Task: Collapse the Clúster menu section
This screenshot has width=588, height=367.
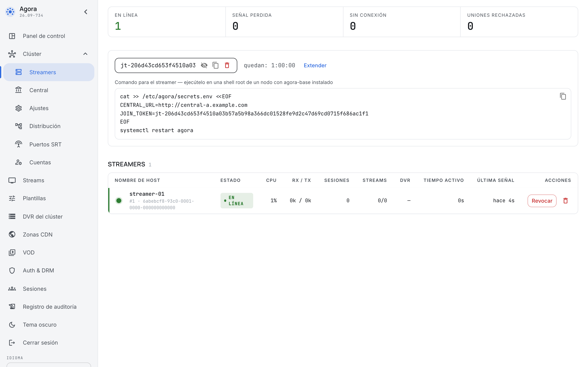Action: coord(85,54)
